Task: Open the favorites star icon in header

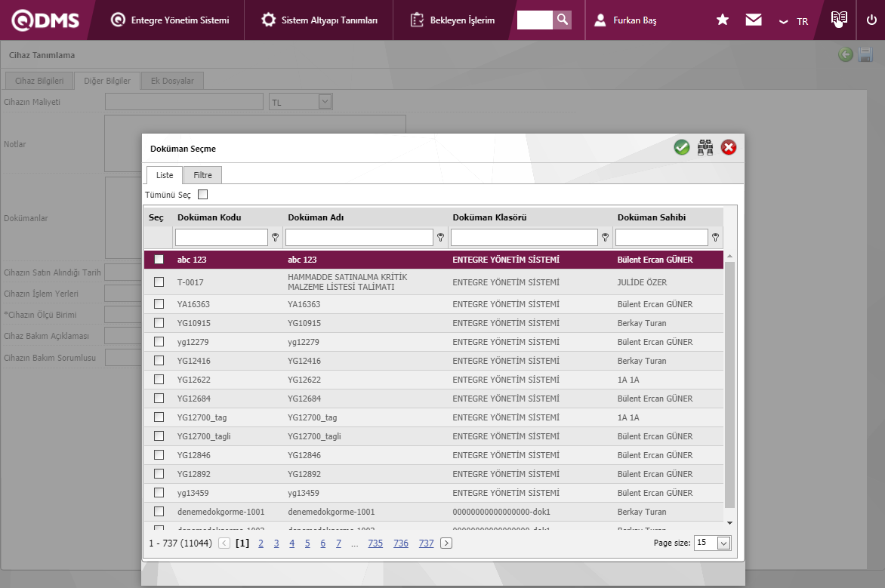Action: [723, 20]
